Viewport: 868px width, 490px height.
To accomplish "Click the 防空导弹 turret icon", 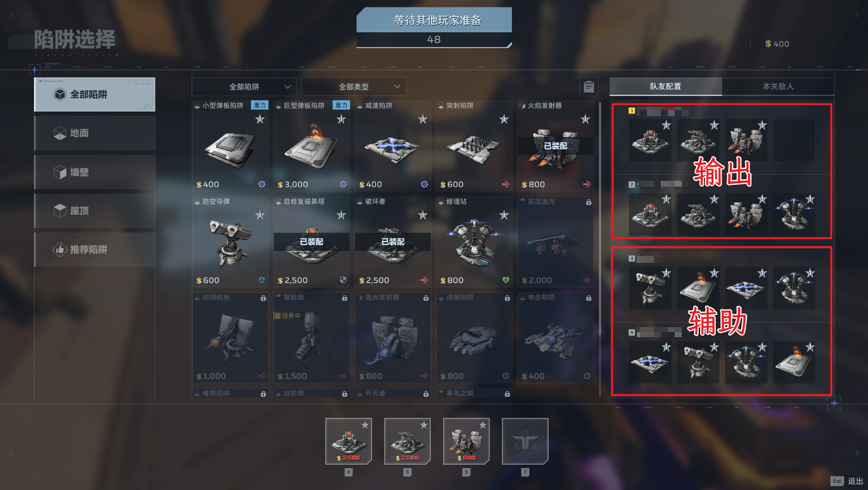I will tap(231, 243).
